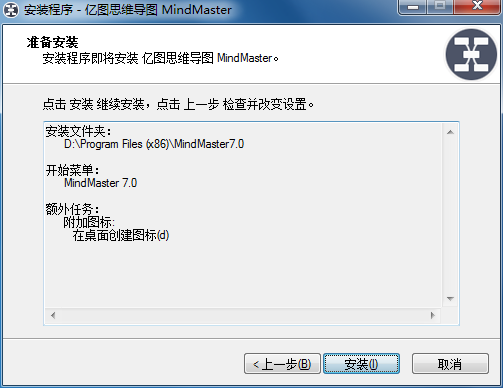
Task: Click the 安装文件夹 label in summary
Action: (78, 131)
